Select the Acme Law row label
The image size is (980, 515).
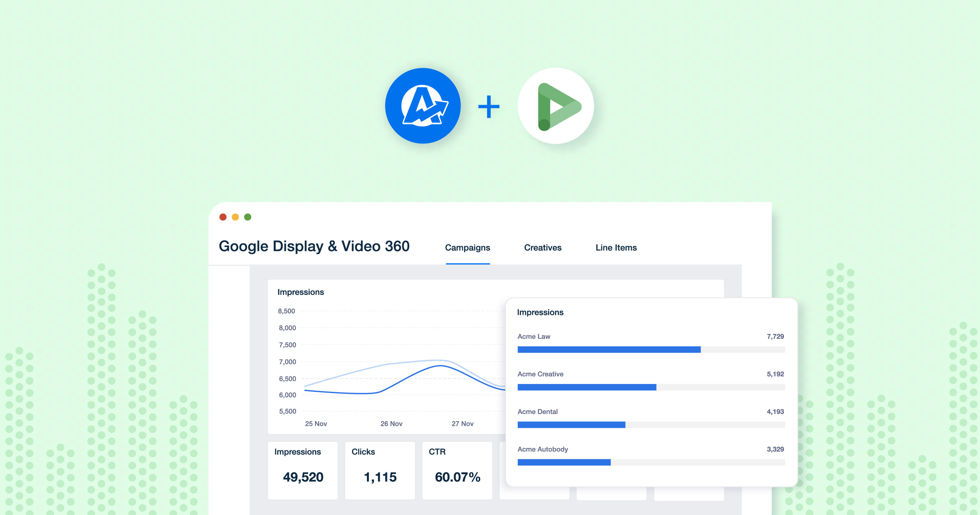pos(534,337)
